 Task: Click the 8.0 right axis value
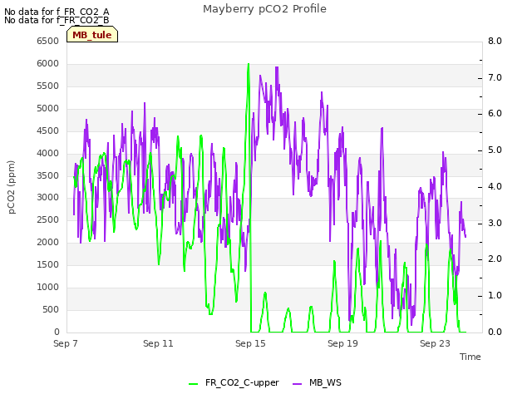(x=495, y=41)
